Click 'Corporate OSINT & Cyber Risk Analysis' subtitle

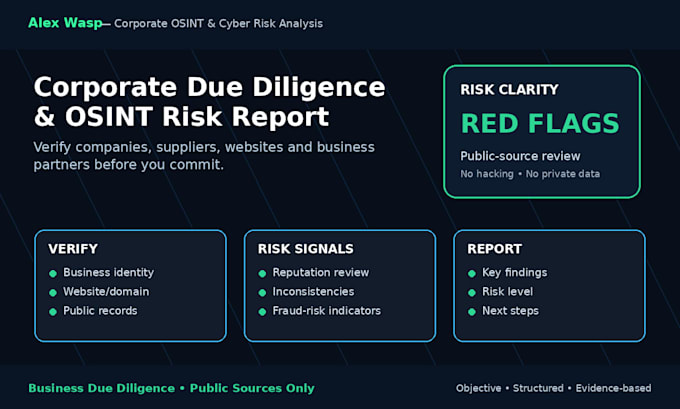click(x=219, y=23)
